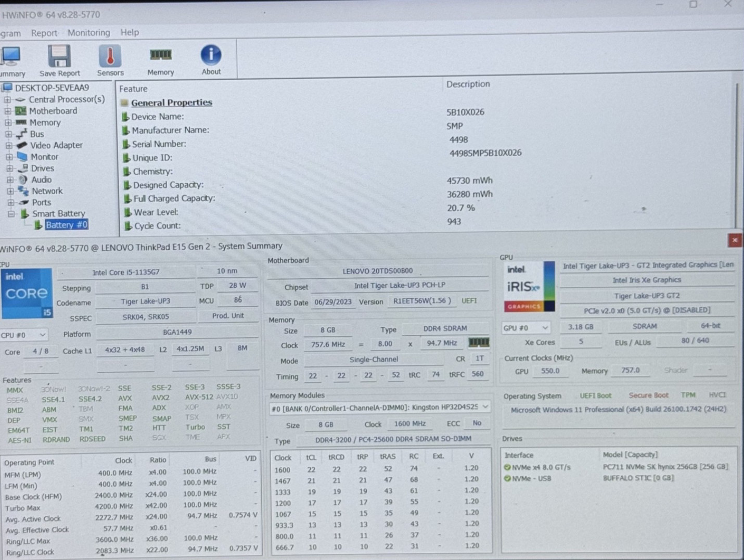Select Ports in the device tree
Screen dimensions: 744x560
click(x=42, y=202)
